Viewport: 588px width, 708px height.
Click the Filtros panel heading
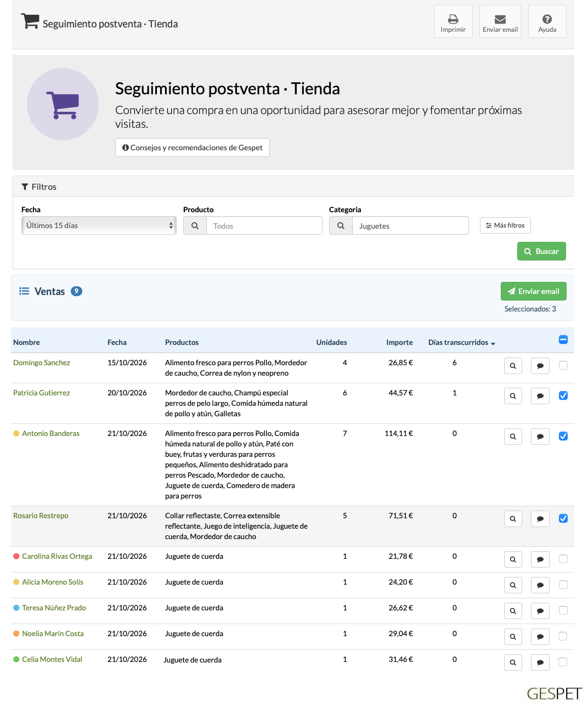(x=39, y=186)
